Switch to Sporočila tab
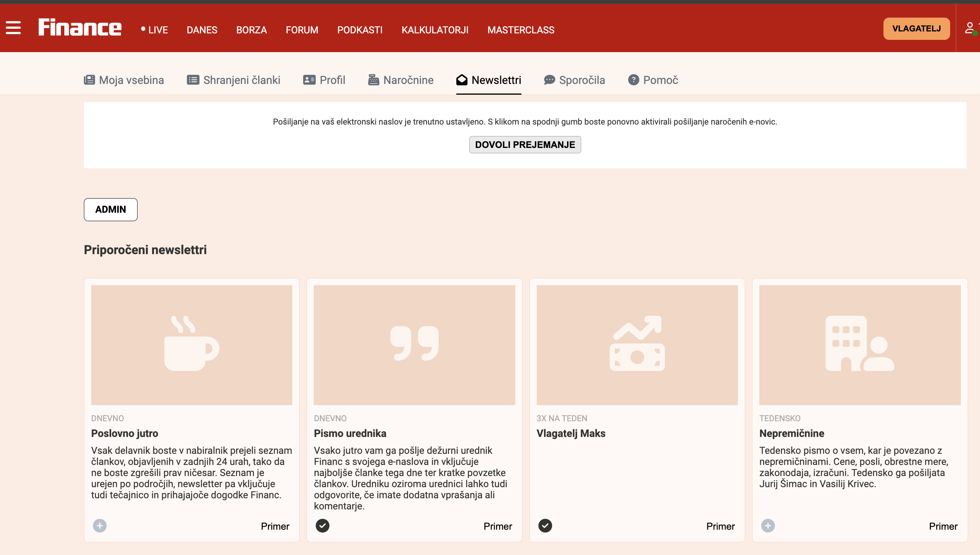The image size is (980, 555). (x=575, y=80)
